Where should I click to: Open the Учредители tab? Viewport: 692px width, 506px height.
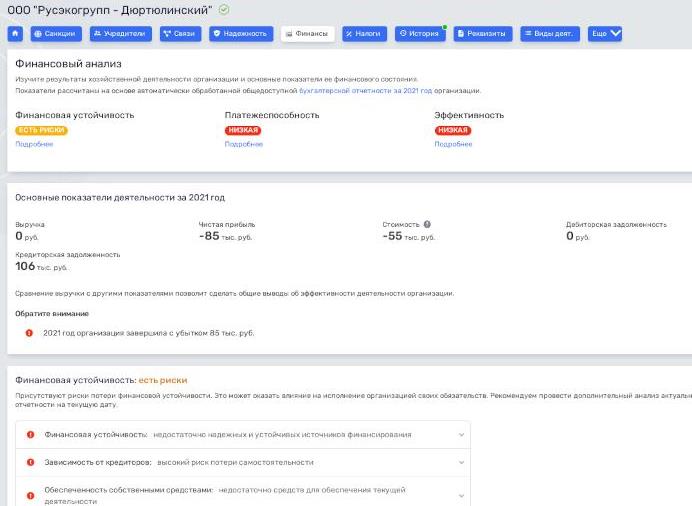(120, 34)
